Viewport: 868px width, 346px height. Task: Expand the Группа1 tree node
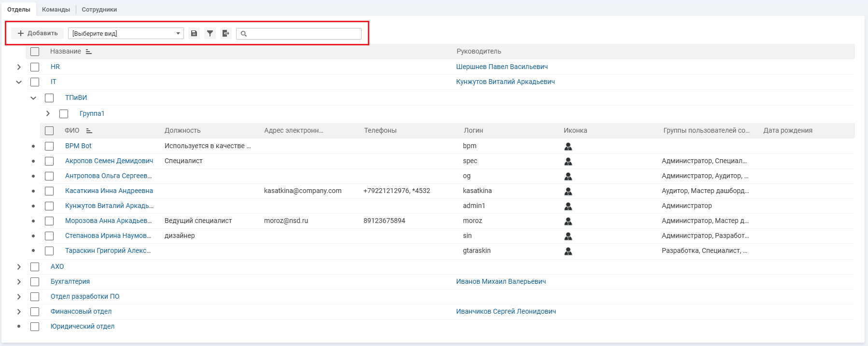click(x=48, y=113)
